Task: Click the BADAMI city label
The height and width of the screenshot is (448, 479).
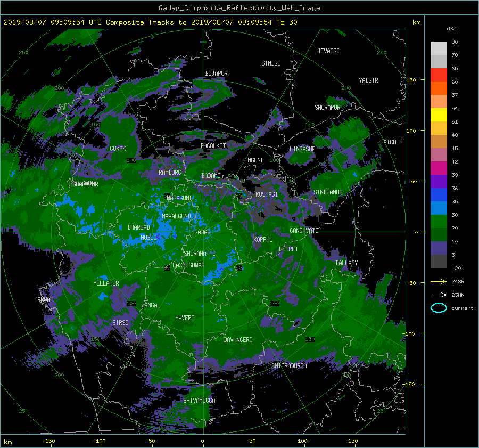Action: click(211, 176)
